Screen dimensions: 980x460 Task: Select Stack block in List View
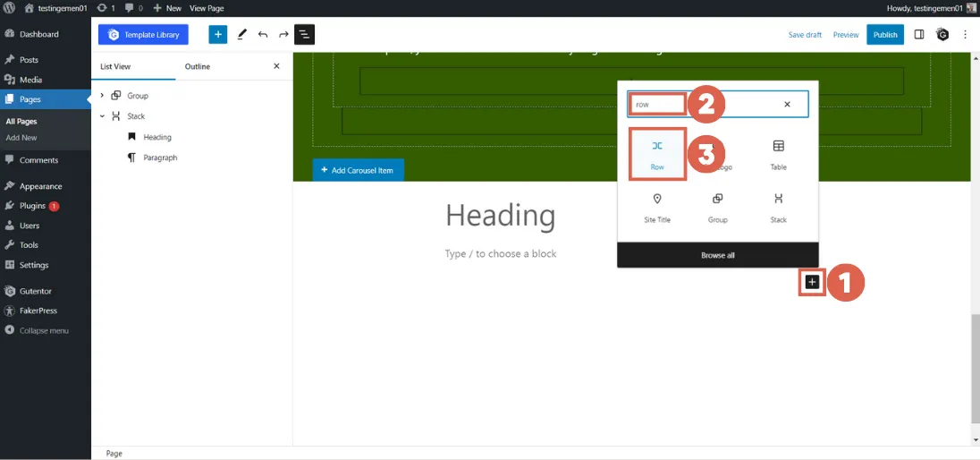pos(136,116)
